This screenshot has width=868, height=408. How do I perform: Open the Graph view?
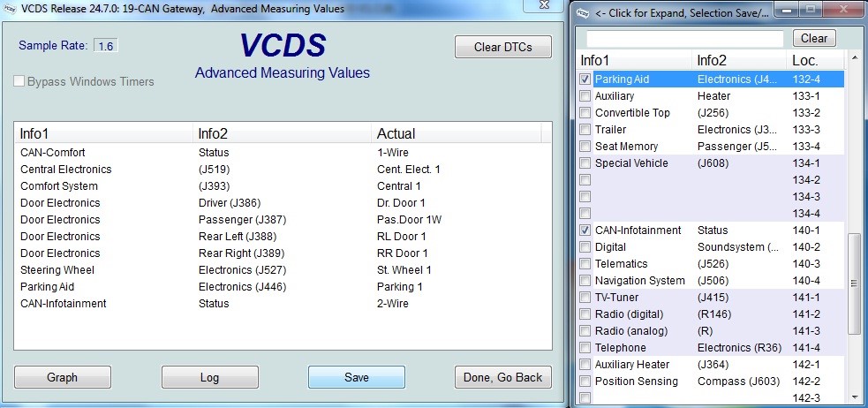63,378
